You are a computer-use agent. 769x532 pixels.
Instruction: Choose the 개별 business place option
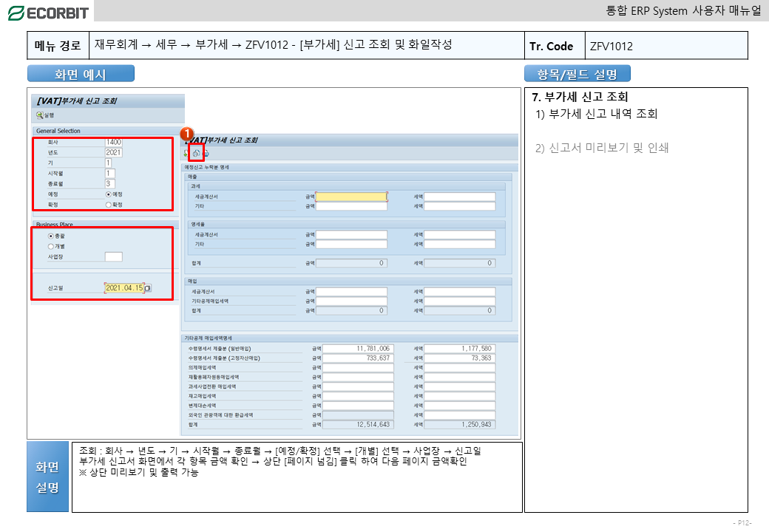click(51, 246)
